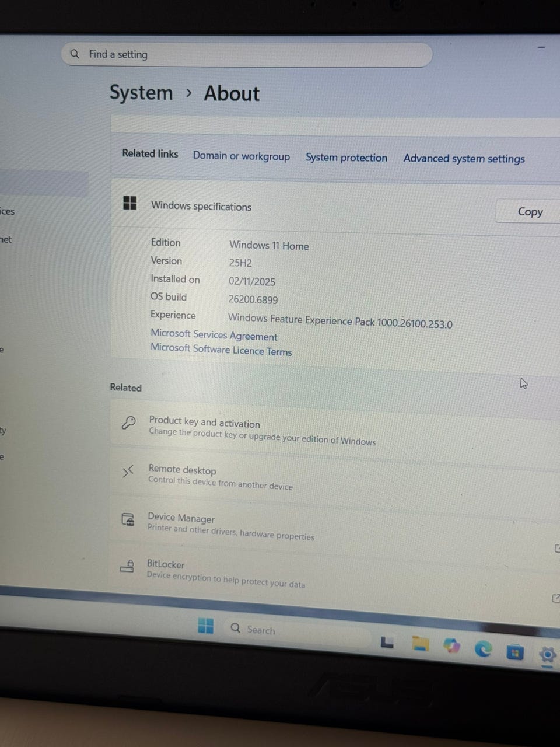
Task: Copy the Windows specifications
Action: click(x=530, y=212)
